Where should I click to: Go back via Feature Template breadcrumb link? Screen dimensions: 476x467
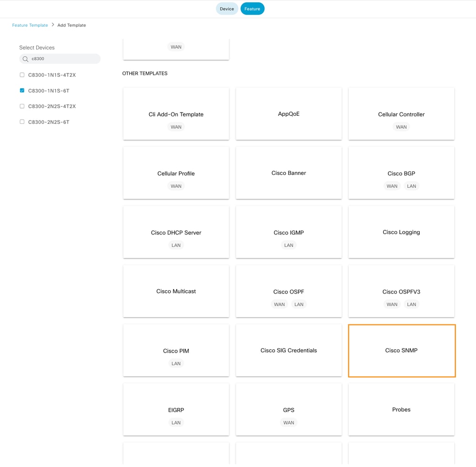click(30, 25)
